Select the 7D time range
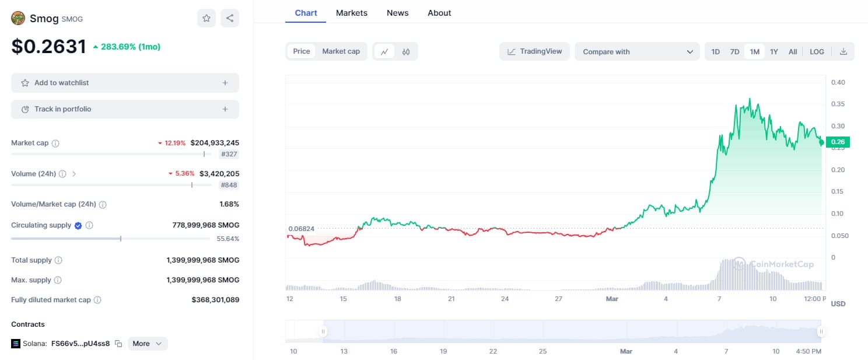The width and height of the screenshot is (868, 360). tap(734, 51)
